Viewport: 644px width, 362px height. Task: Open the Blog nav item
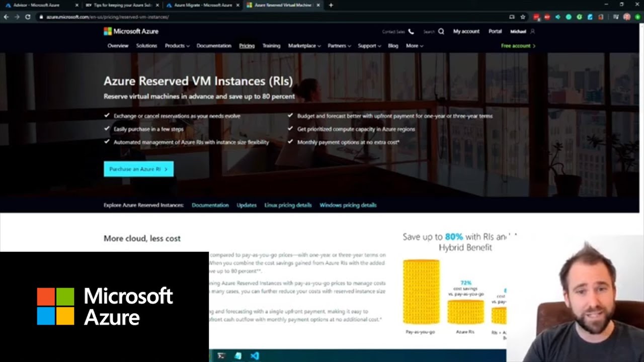pos(393,46)
